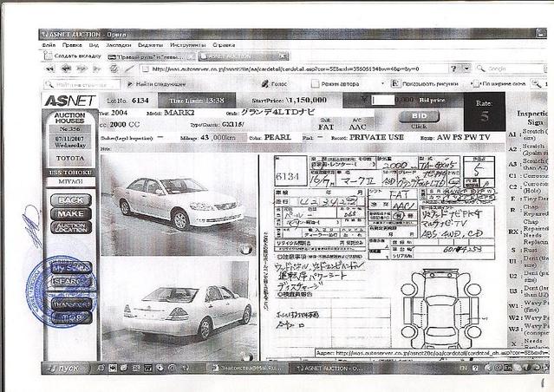
Task: Toggle 'Показывать рисунки' show images
Action: click(425, 84)
